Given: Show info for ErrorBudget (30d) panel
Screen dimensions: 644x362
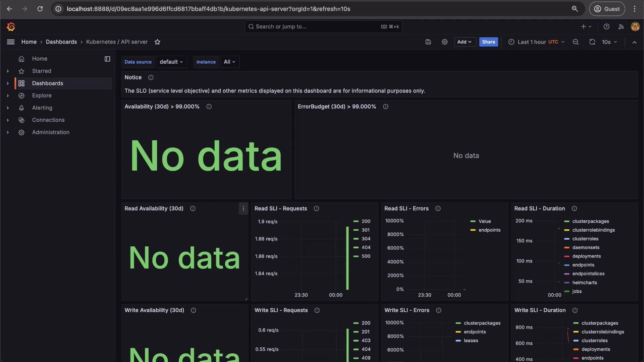Looking at the screenshot, I should (x=386, y=107).
